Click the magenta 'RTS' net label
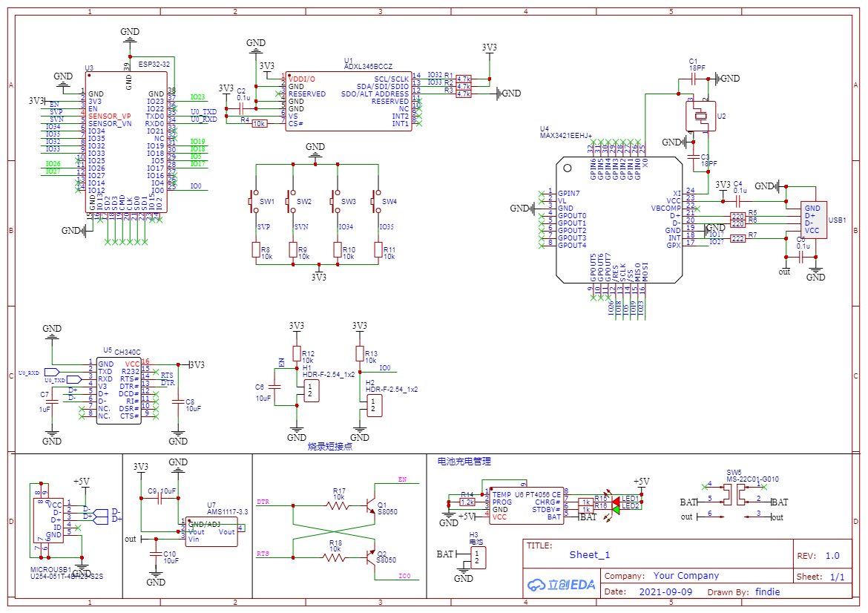 [x=263, y=554]
